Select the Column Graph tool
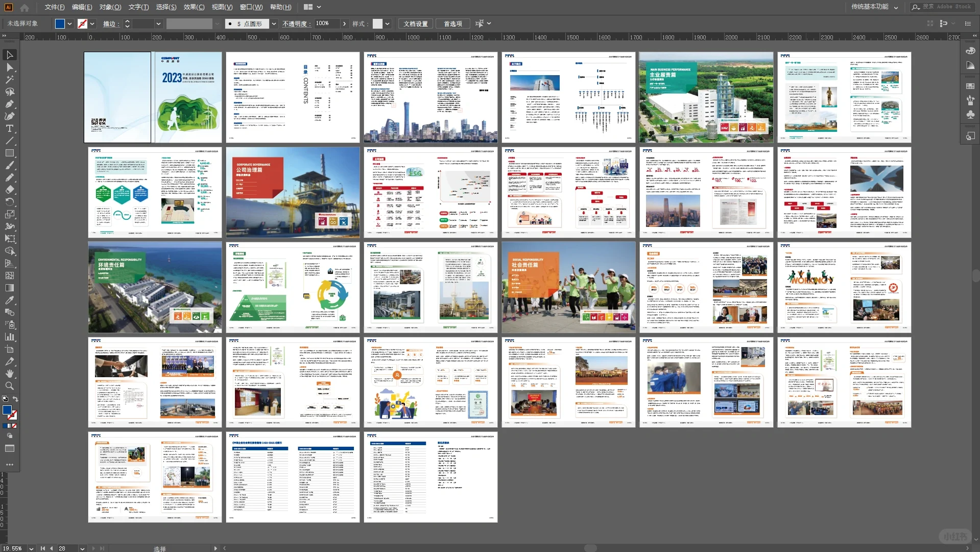Viewport: 980px width, 552px height. pyautogui.click(x=9, y=337)
